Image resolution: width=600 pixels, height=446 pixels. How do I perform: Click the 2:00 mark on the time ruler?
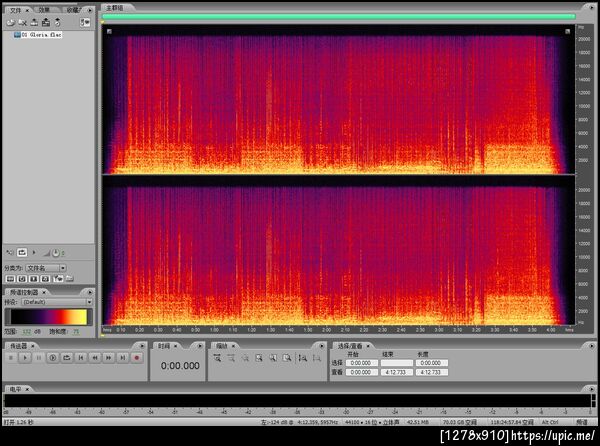pyautogui.click(x=326, y=330)
